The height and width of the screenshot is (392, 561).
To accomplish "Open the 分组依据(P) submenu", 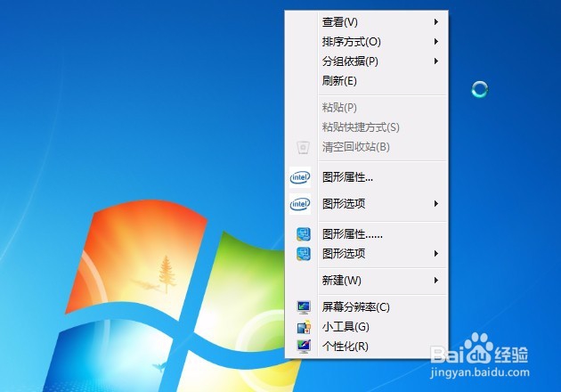I will click(366, 61).
